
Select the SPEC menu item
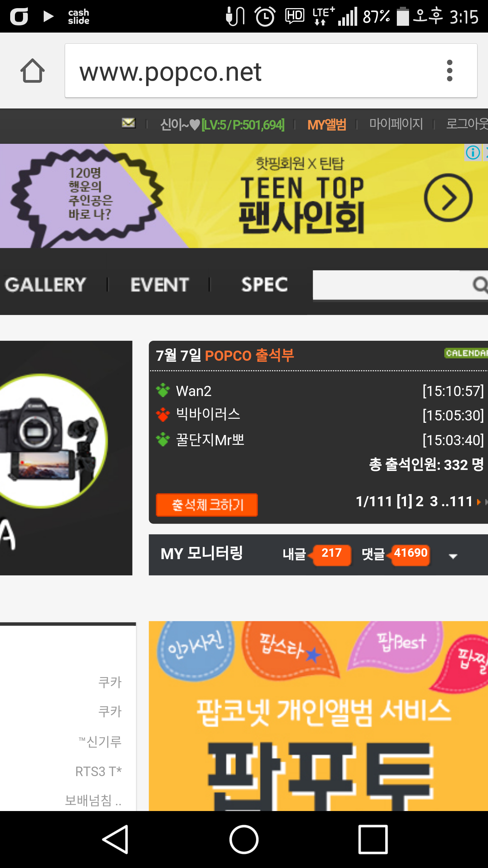[x=264, y=284]
